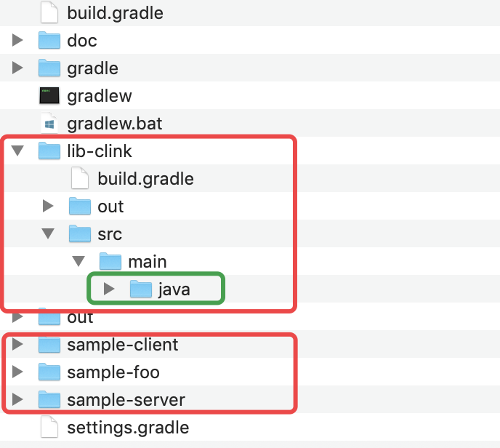Expand the sample-client folder
This screenshot has width=500, height=448.
[x=18, y=345]
